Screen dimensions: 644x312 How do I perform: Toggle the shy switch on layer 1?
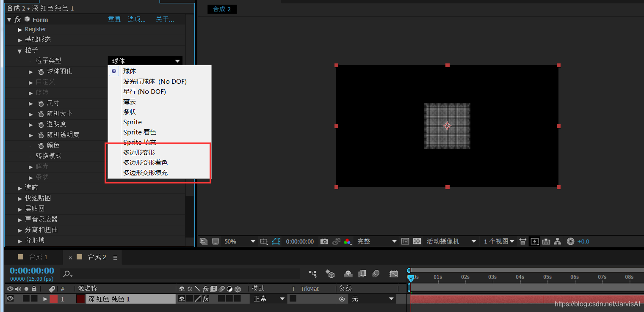tap(182, 298)
